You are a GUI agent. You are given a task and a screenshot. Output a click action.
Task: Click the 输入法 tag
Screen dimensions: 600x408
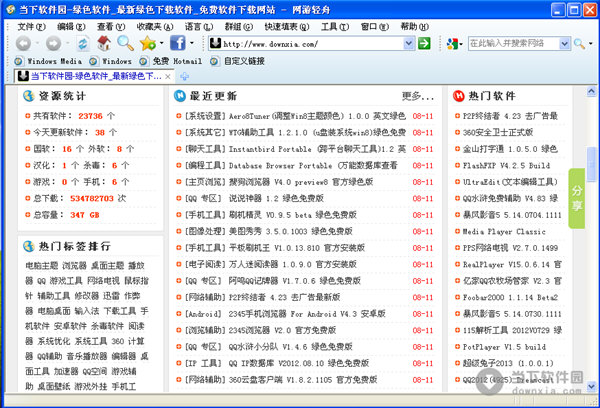click(x=87, y=311)
